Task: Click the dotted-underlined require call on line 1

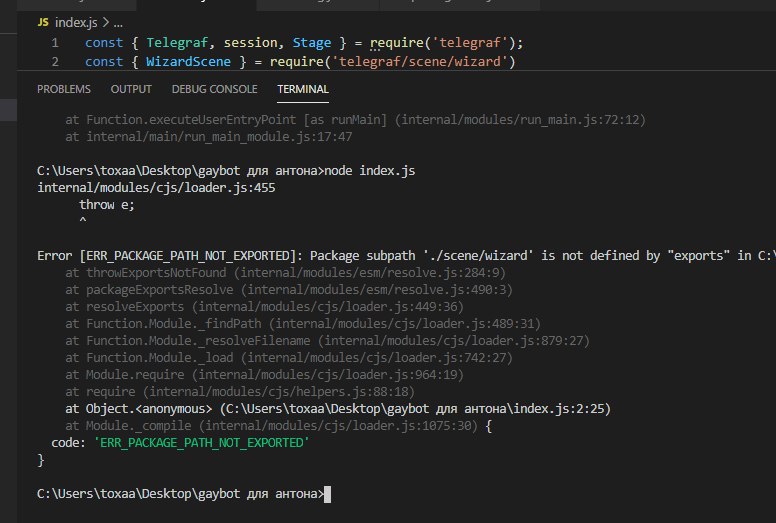Action: 396,43
